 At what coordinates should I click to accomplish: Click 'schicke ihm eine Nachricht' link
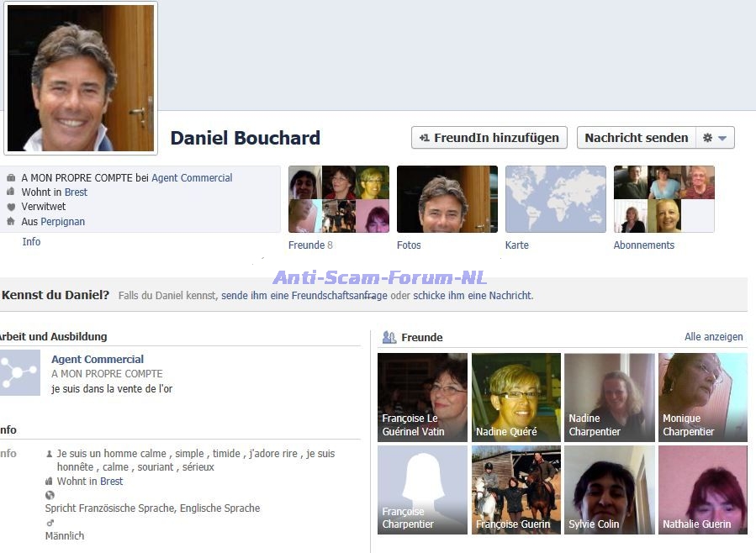point(473,296)
